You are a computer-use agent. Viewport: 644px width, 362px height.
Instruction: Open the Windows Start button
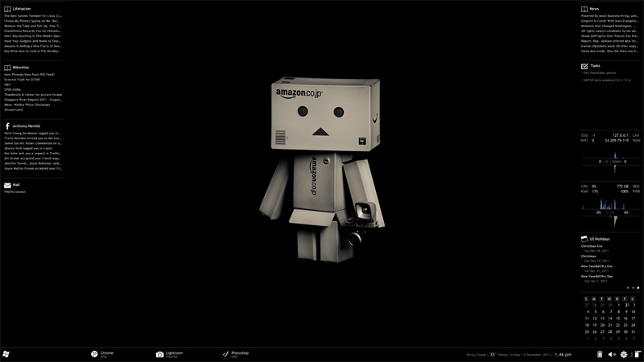pyautogui.click(x=6, y=354)
